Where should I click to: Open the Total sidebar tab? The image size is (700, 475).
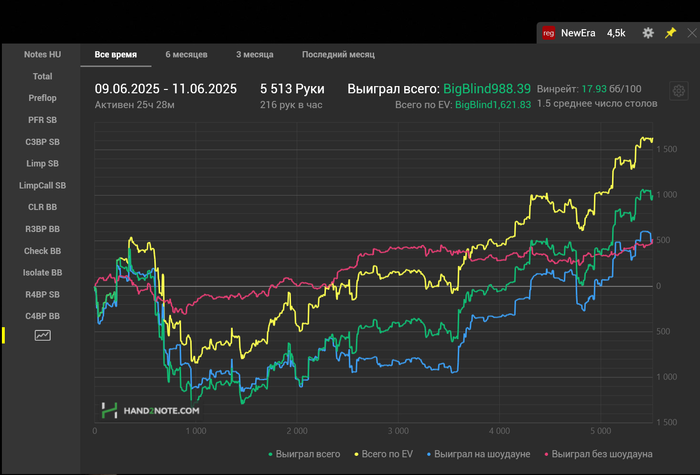42,76
